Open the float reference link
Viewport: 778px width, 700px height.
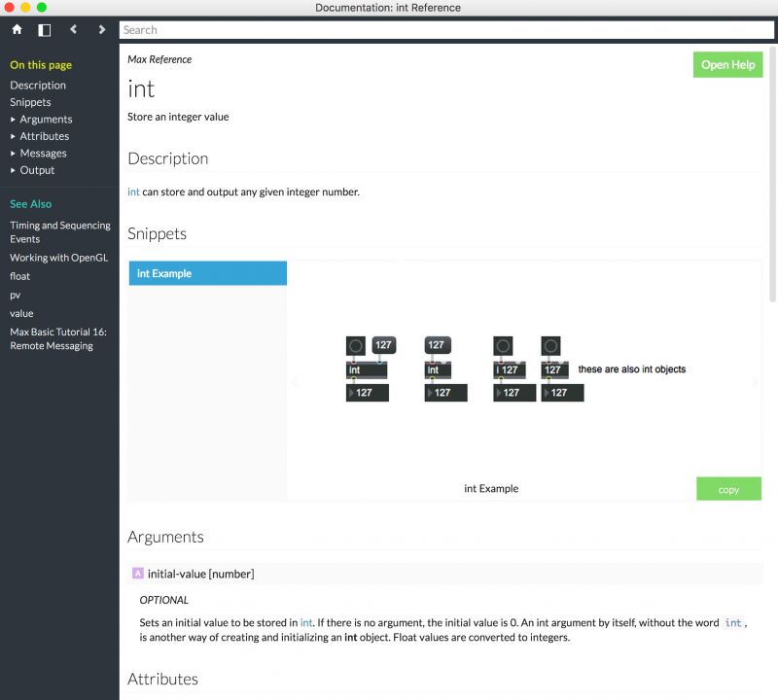[19, 276]
